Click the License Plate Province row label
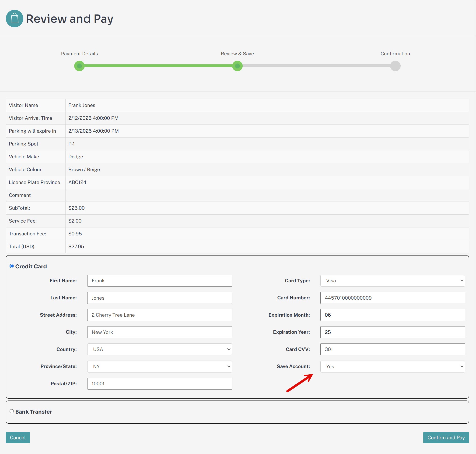Image resolution: width=476 pixels, height=454 pixels. pos(34,182)
